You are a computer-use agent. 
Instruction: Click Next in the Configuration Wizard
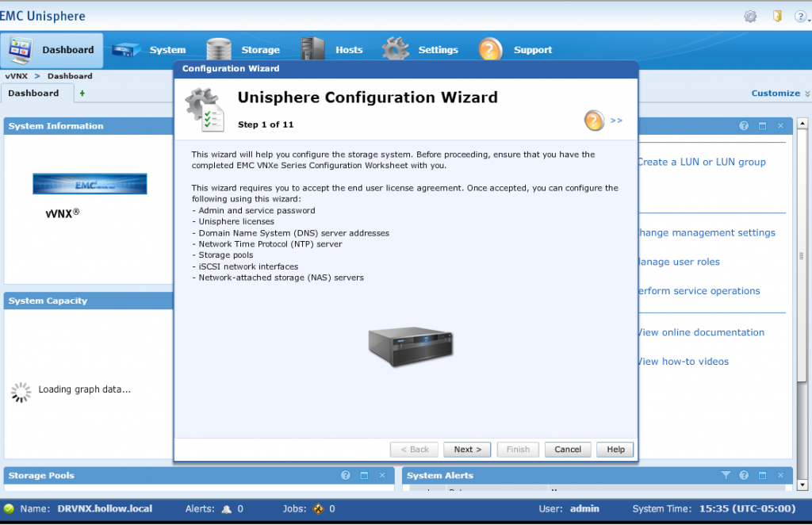pyautogui.click(x=467, y=449)
